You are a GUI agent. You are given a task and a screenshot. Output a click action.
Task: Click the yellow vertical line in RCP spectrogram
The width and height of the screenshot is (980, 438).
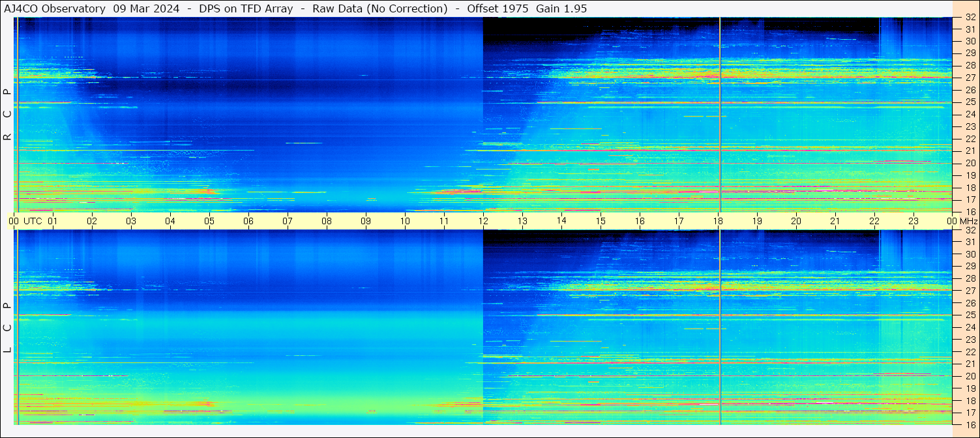click(x=720, y=114)
